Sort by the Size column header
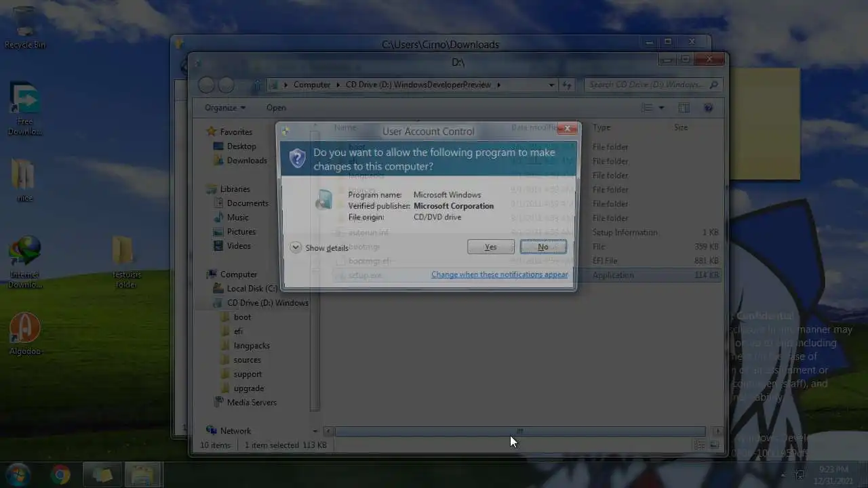868x488 pixels. pos(681,127)
